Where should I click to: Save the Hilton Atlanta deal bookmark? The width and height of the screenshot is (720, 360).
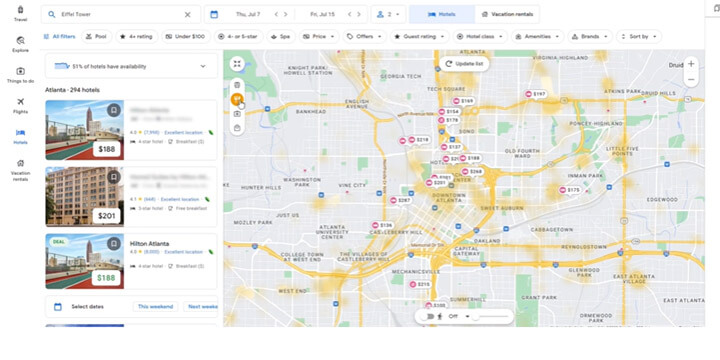[113, 243]
